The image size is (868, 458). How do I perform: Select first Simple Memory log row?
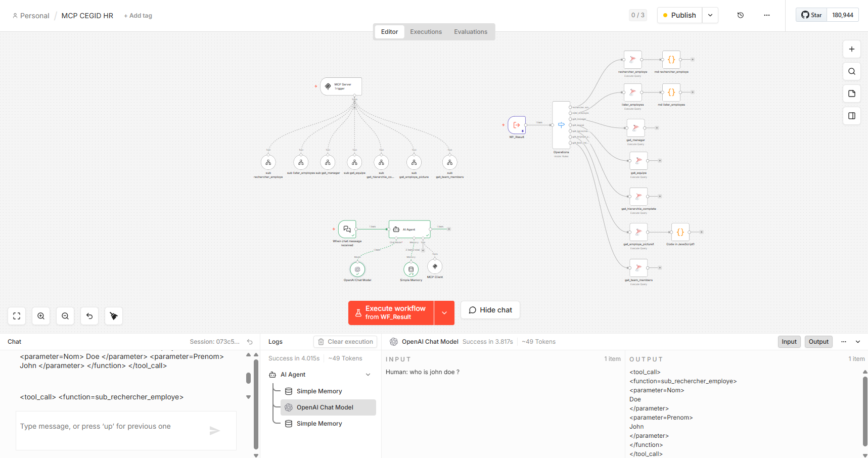(328, 391)
